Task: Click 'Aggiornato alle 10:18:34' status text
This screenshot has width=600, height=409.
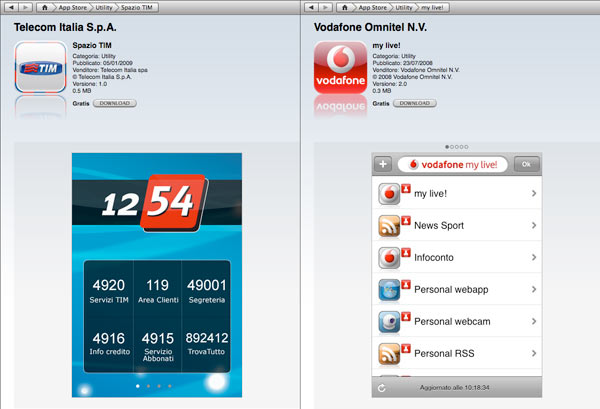Action: (455, 388)
